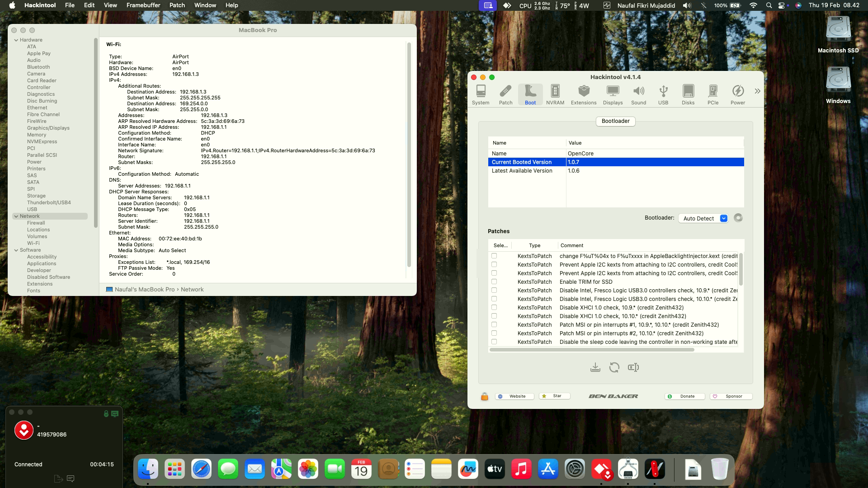Click the refresh icon below Patches list

(x=614, y=367)
